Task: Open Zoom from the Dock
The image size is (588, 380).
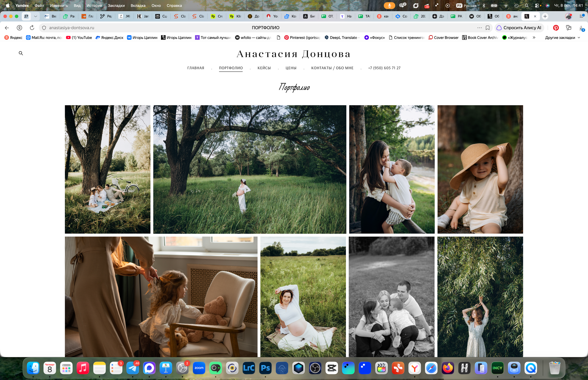Action: point(199,368)
